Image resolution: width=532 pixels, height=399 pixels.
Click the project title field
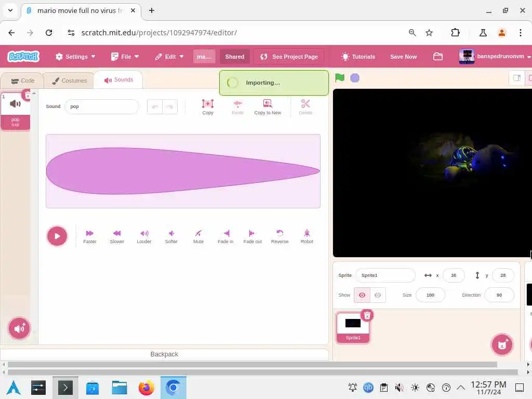click(x=204, y=57)
